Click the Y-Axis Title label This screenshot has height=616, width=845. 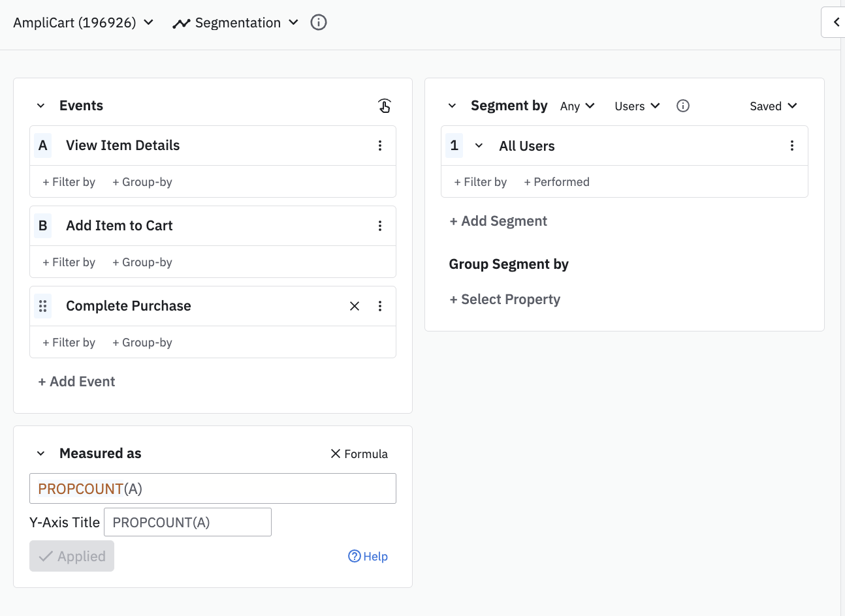click(x=65, y=523)
